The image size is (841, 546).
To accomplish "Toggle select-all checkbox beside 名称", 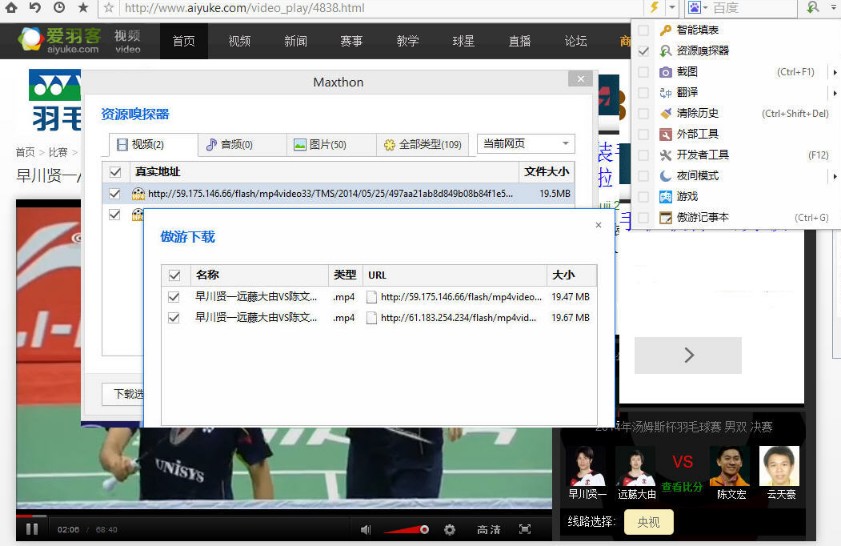I will pos(174,275).
